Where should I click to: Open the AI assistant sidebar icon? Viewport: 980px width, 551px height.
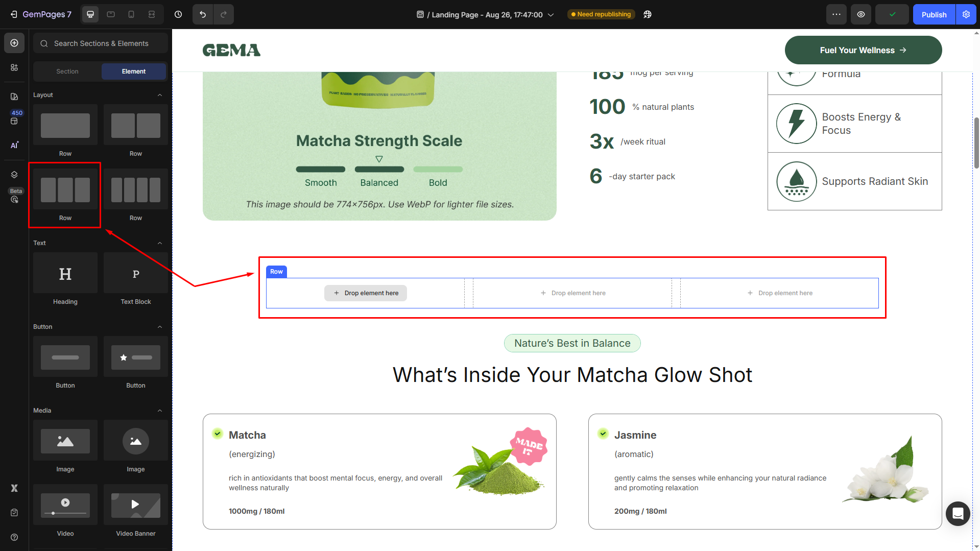[x=14, y=145]
